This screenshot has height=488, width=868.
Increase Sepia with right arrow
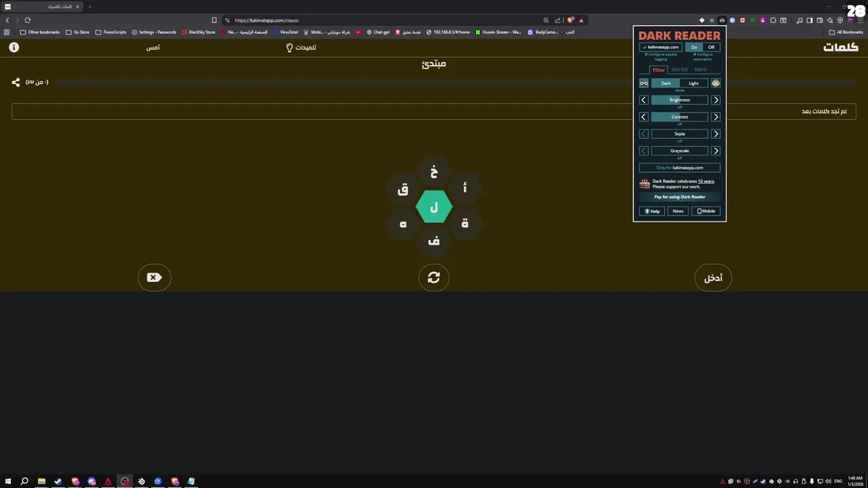(715, 134)
